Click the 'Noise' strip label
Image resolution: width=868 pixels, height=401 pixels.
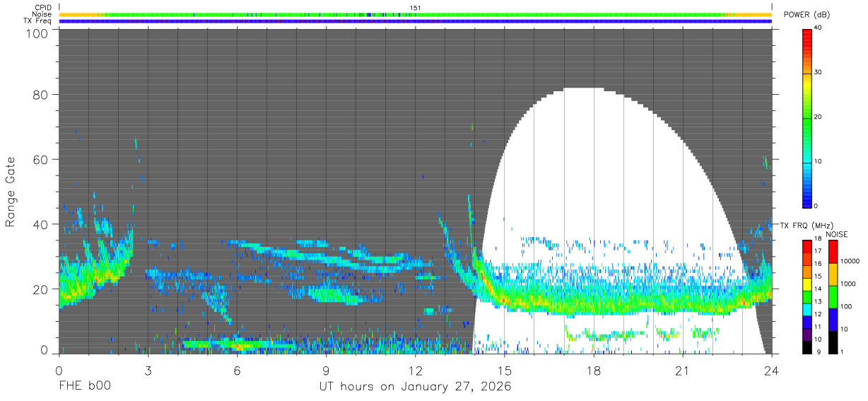(42, 14)
